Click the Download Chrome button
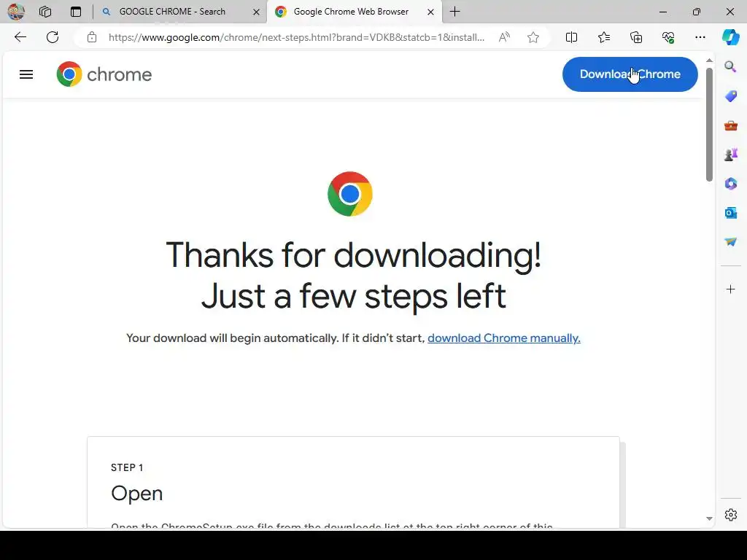This screenshot has height=560, width=747. click(630, 74)
